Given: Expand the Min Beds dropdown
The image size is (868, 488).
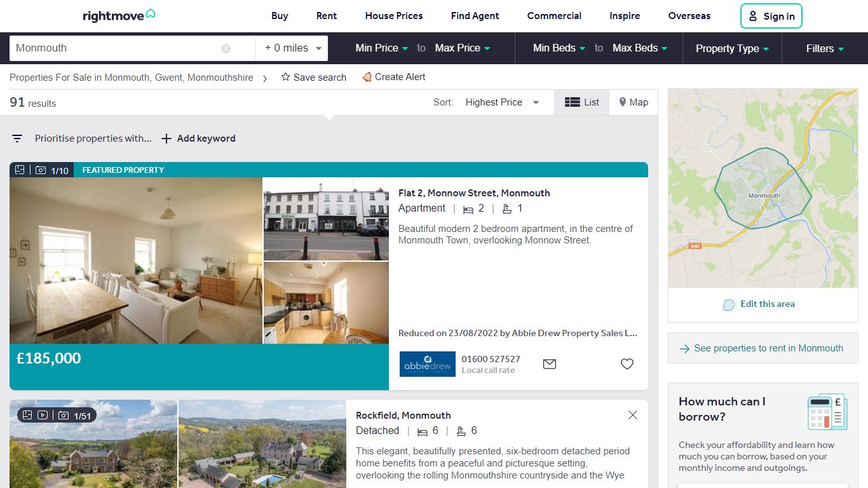Looking at the screenshot, I should coord(559,48).
